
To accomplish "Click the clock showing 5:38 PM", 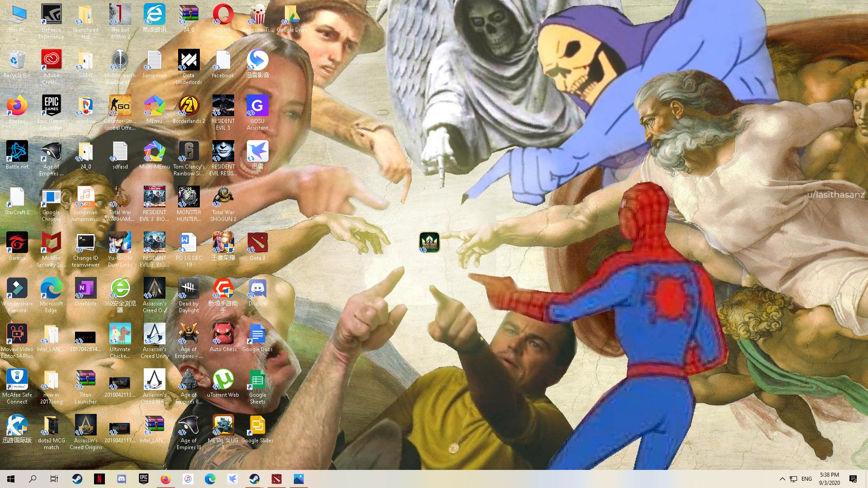I will tap(829, 479).
